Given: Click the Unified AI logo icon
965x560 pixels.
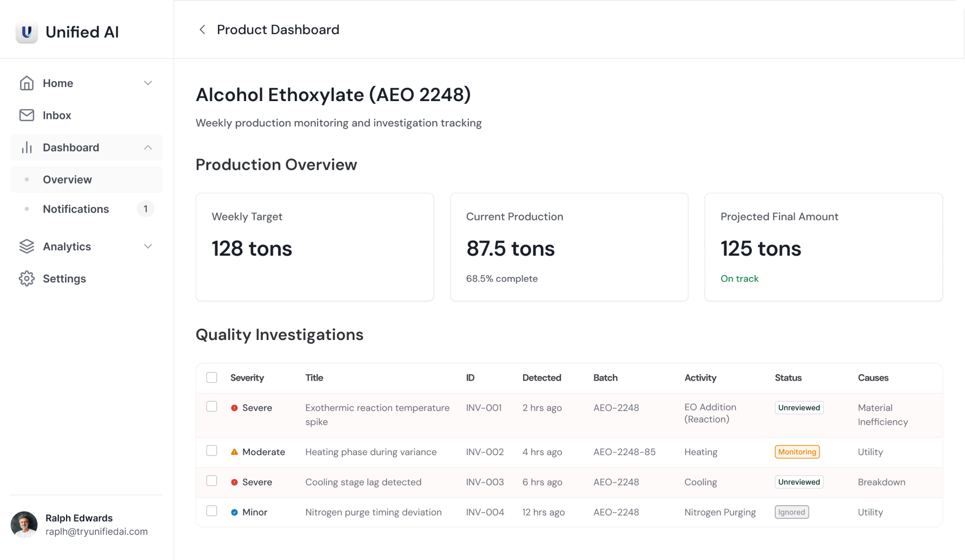Looking at the screenshot, I should pos(27,32).
